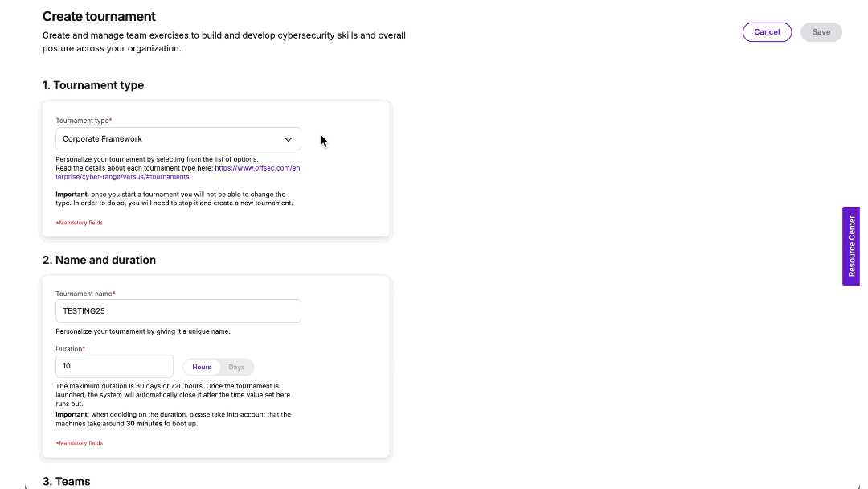Click inside the Tournament name field
Image resolution: width=868 pixels, height=489 pixels.
178,310
